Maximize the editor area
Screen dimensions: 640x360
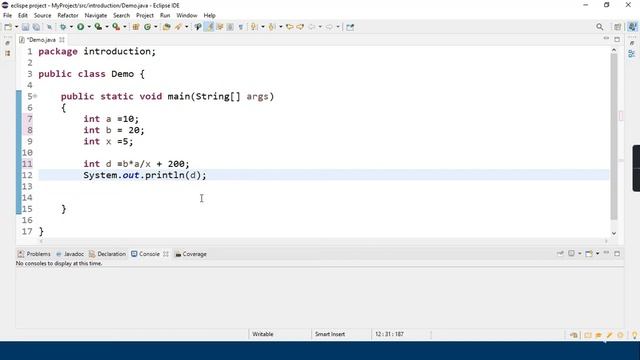point(617,39)
